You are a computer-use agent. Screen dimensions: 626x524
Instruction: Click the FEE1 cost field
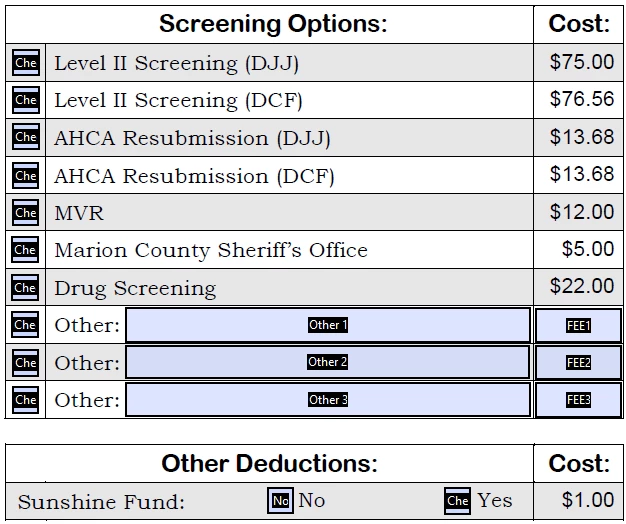click(x=579, y=326)
